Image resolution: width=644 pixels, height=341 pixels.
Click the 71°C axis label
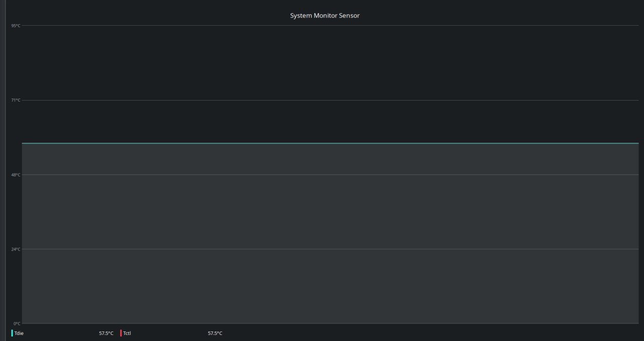tap(16, 100)
